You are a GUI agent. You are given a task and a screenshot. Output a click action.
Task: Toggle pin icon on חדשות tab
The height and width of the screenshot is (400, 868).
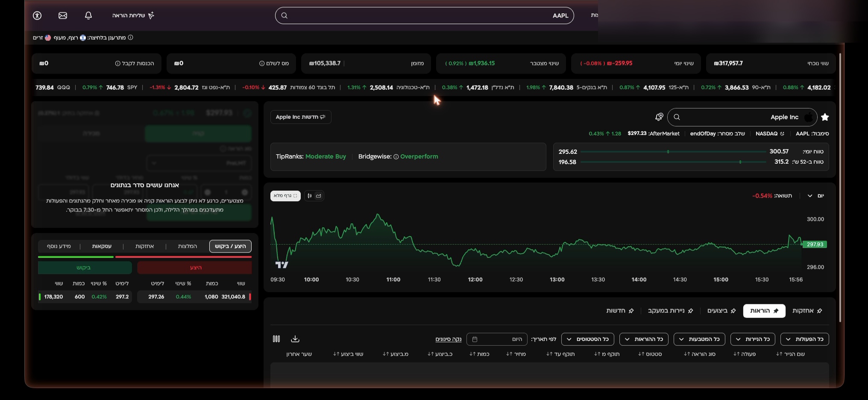pos(631,311)
